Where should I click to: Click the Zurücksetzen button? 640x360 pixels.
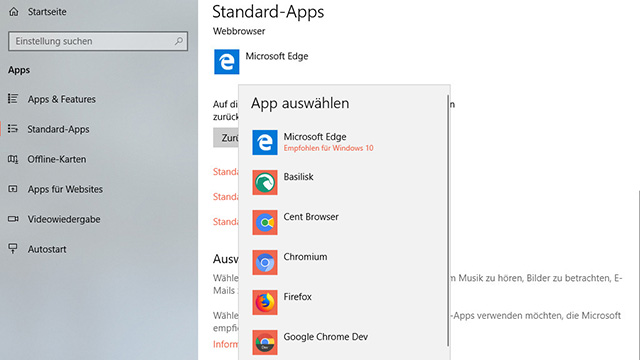pyautogui.click(x=226, y=138)
